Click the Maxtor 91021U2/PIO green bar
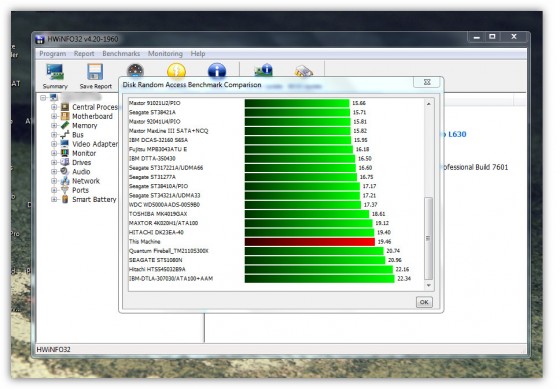This screenshot has width=560, height=389. pos(297,103)
